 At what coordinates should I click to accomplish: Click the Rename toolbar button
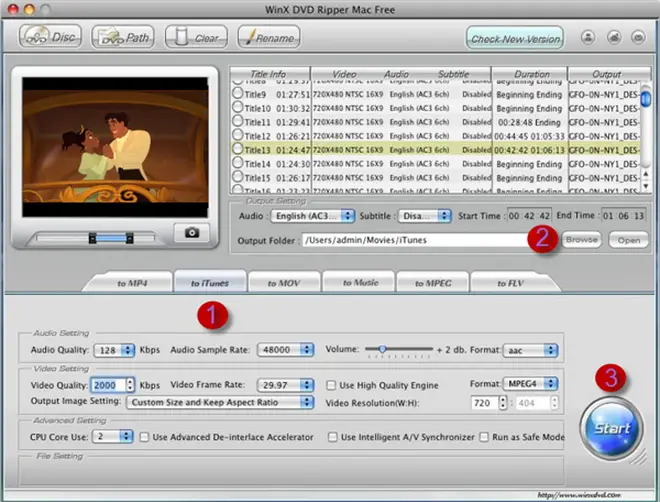pyautogui.click(x=269, y=37)
